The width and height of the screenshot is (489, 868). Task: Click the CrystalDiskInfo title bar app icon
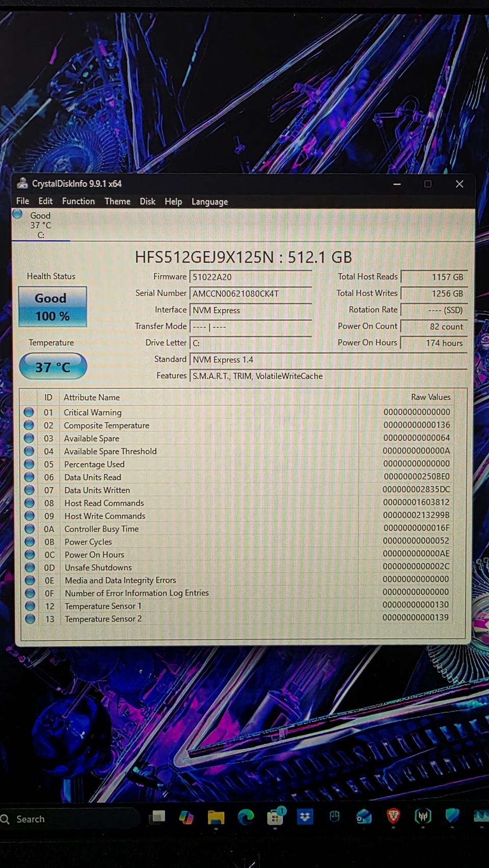coord(22,183)
